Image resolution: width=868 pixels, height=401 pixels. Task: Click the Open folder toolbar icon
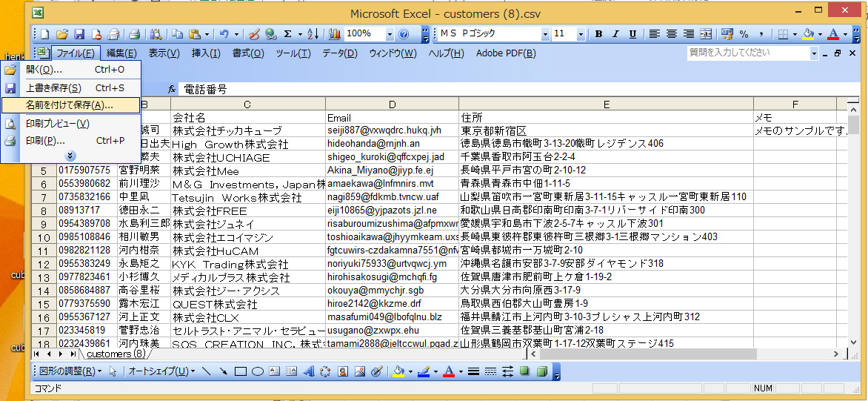[x=62, y=34]
